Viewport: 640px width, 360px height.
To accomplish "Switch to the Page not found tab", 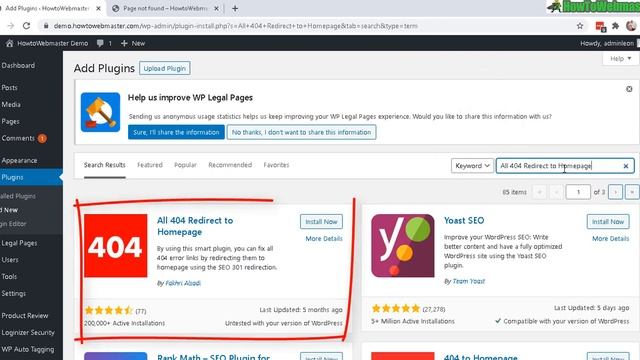I will pos(165,8).
